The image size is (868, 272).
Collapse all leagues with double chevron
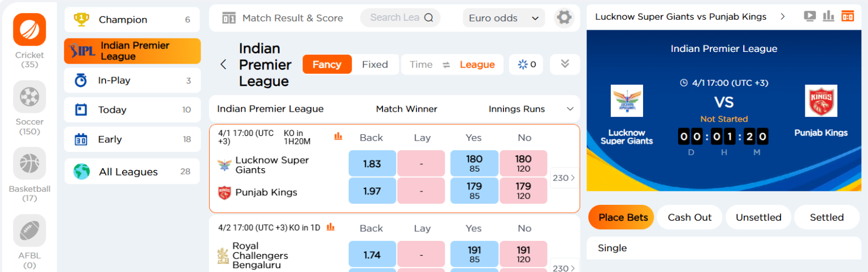click(565, 64)
